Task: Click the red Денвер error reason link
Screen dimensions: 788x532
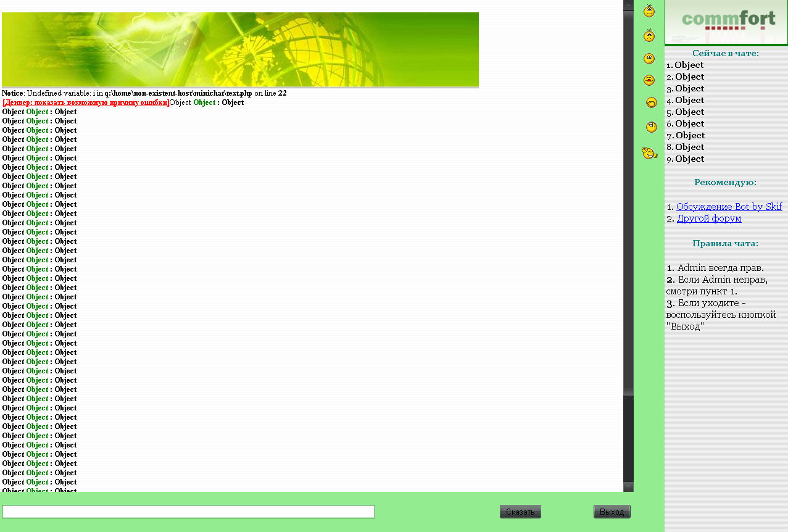Action: tap(86, 102)
